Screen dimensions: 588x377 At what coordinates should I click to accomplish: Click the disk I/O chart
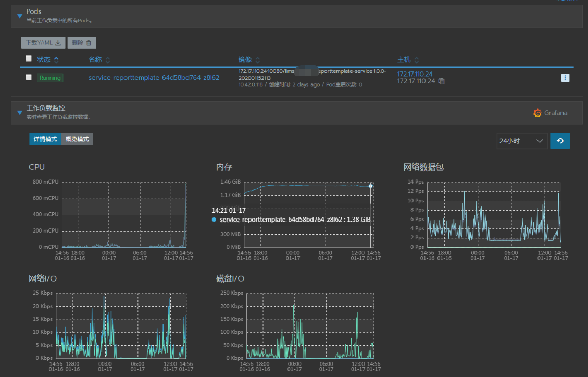tap(310, 325)
